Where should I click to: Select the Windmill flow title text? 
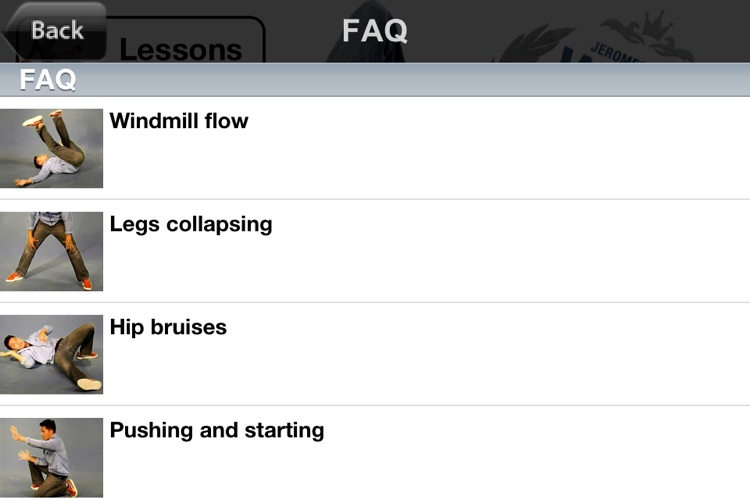click(179, 121)
